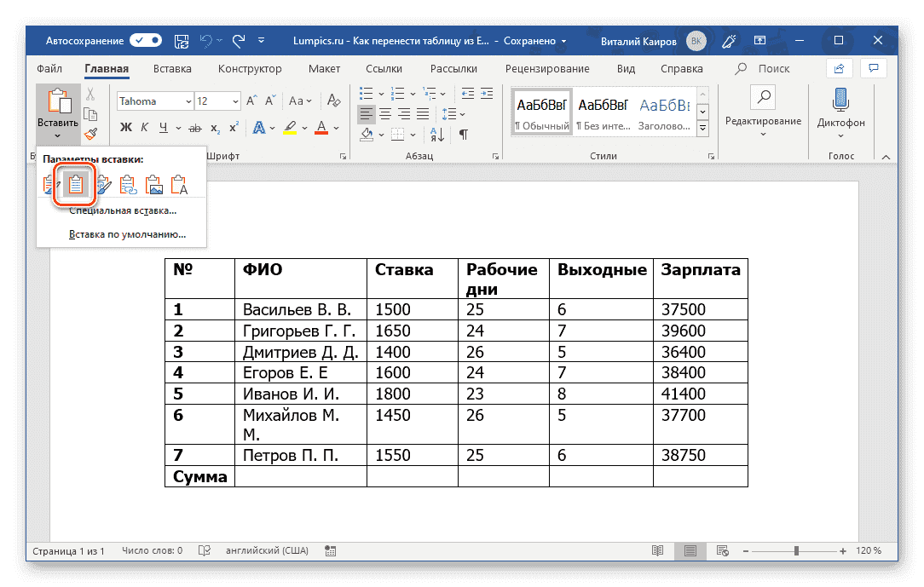The height and width of the screenshot is (587, 924).
Task: Select the Keep Text Only paste option
Action: (x=178, y=184)
